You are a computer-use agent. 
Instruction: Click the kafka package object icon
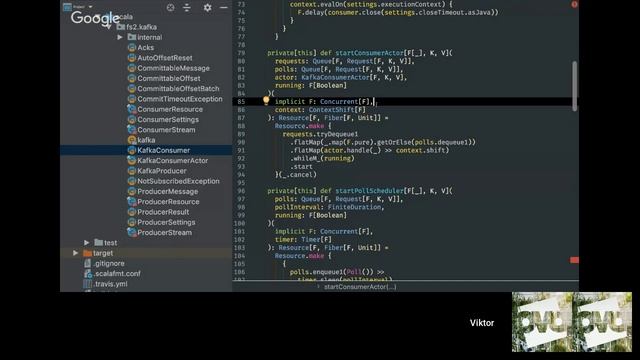pos(131,140)
